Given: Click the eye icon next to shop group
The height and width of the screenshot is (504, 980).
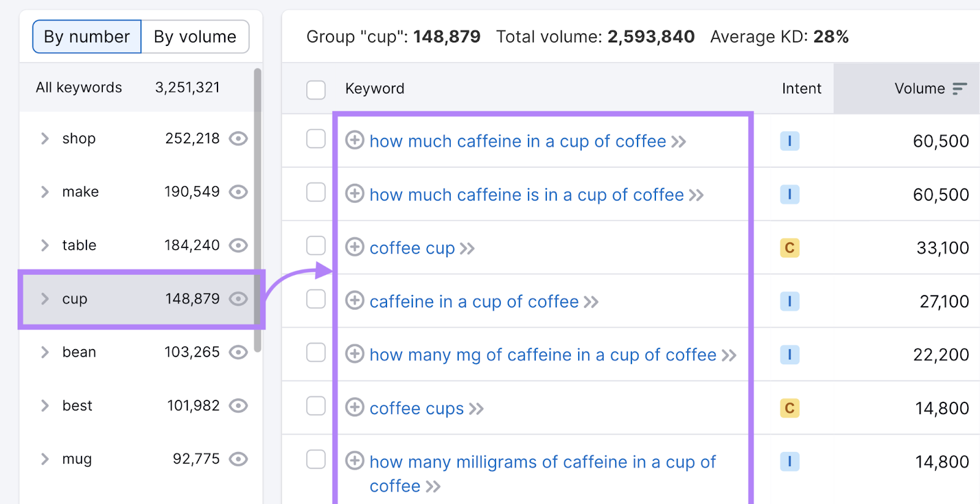Looking at the screenshot, I should (x=239, y=139).
